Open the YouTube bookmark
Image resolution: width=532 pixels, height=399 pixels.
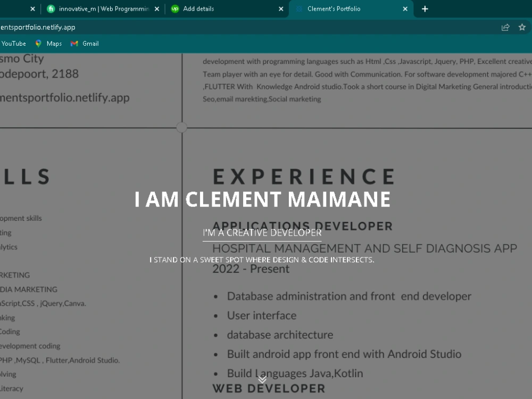pos(14,44)
